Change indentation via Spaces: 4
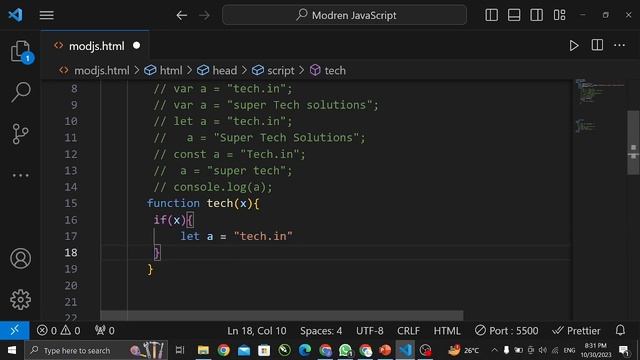The image size is (640, 360). pos(321,331)
